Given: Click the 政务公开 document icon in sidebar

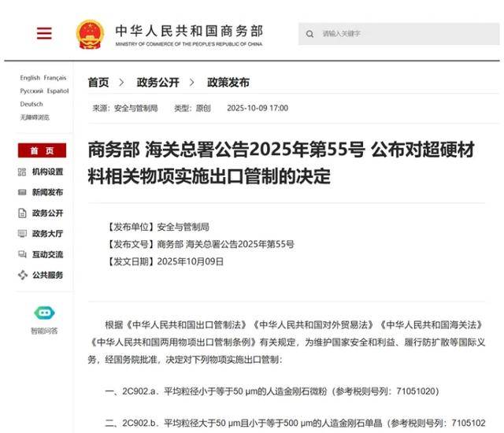Looking at the screenshot, I should [x=22, y=213].
